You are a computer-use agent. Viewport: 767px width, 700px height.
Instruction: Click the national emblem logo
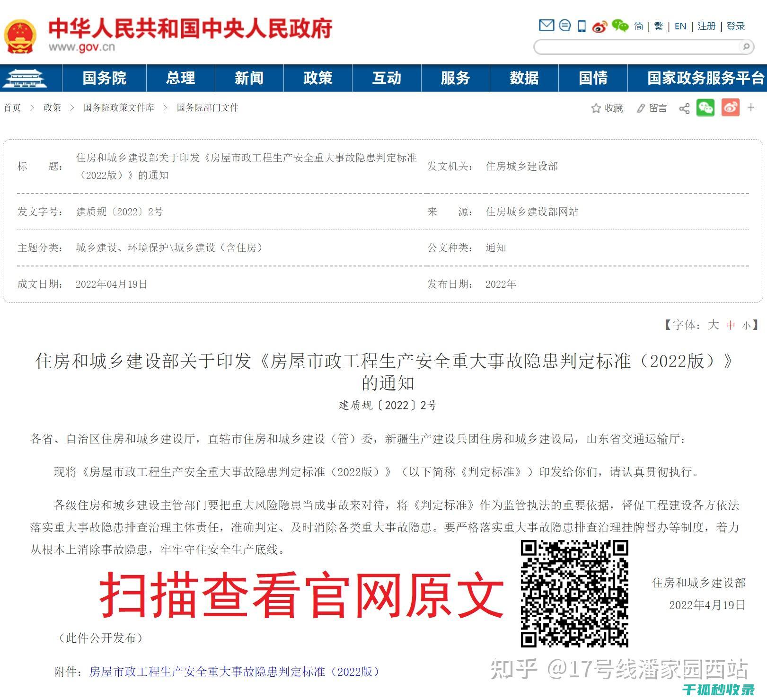[x=20, y=35]
